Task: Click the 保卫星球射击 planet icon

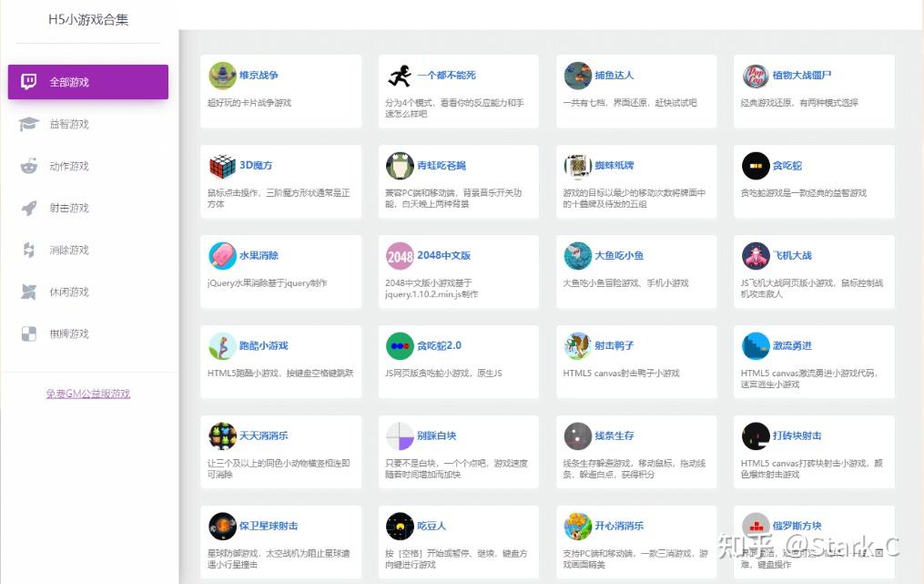Action: (x=223, y=527)
